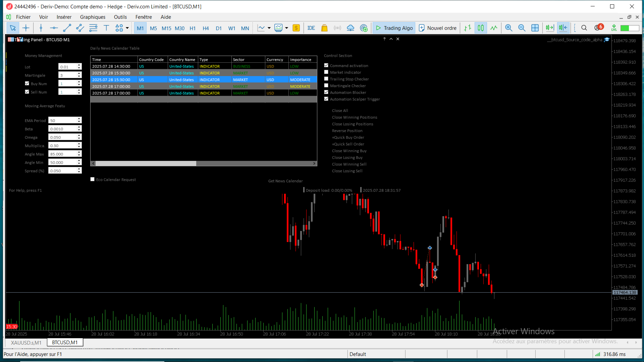644x362 pixels.
Task: Open the MetaEditor IDE
Action: (x=311, y=28)
